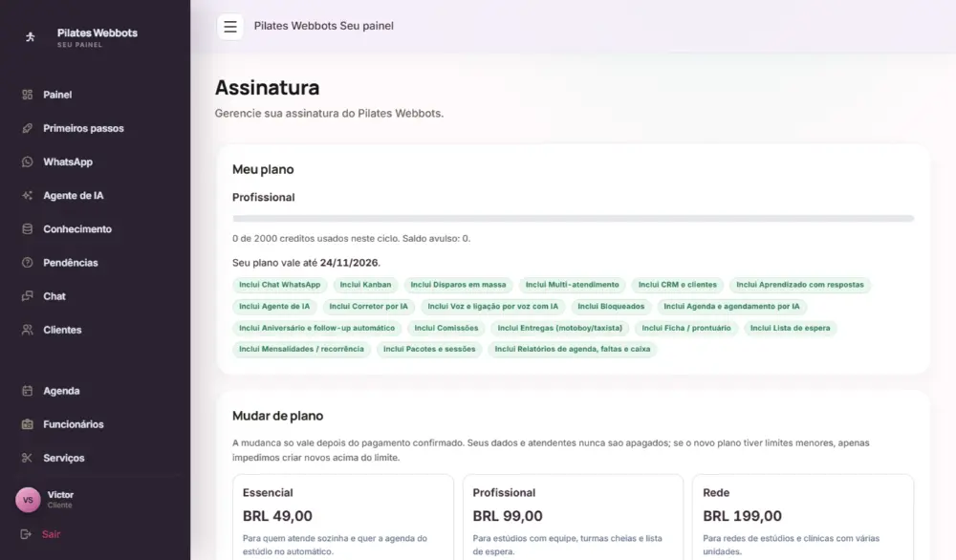This screenshot has height=560, width=956.
Task: Click Inclui Voz e ligação por voz badge
Action: (x=492, y=307)
